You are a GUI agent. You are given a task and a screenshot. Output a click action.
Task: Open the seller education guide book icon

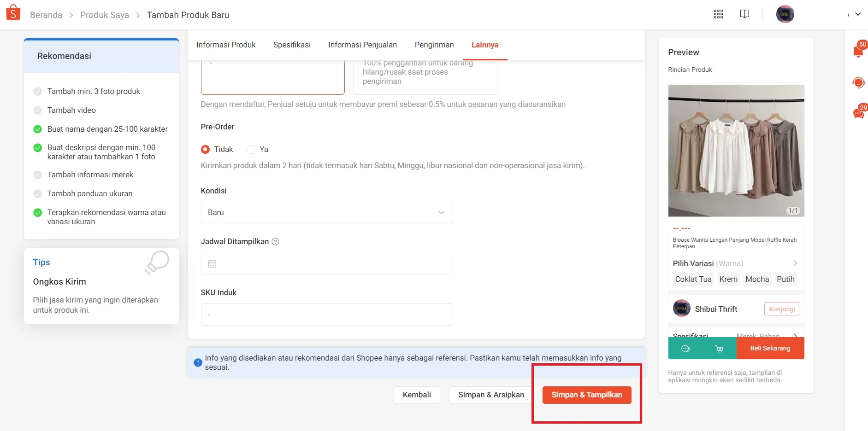click(x=745, y=14)
